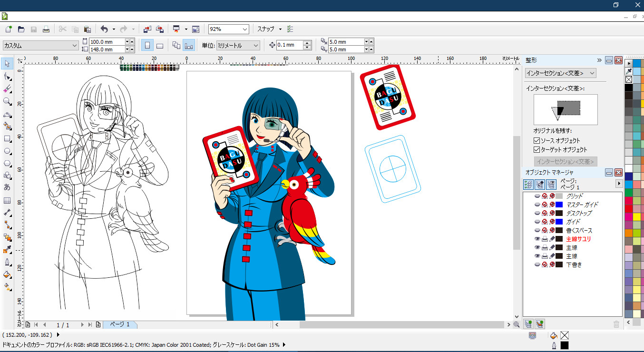Toggle the edit lock on デスクトップ layer

point(552,213)
